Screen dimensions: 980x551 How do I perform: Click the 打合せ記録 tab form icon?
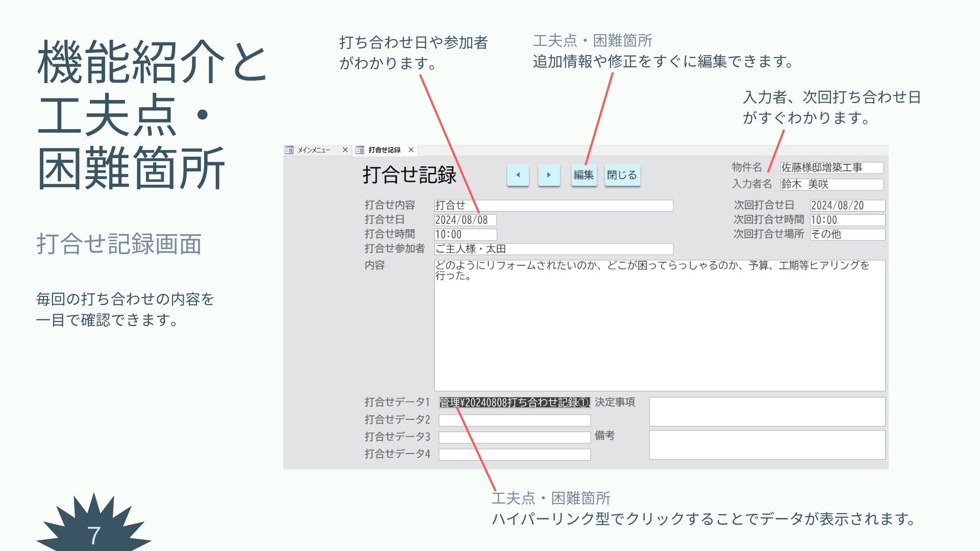360,150
